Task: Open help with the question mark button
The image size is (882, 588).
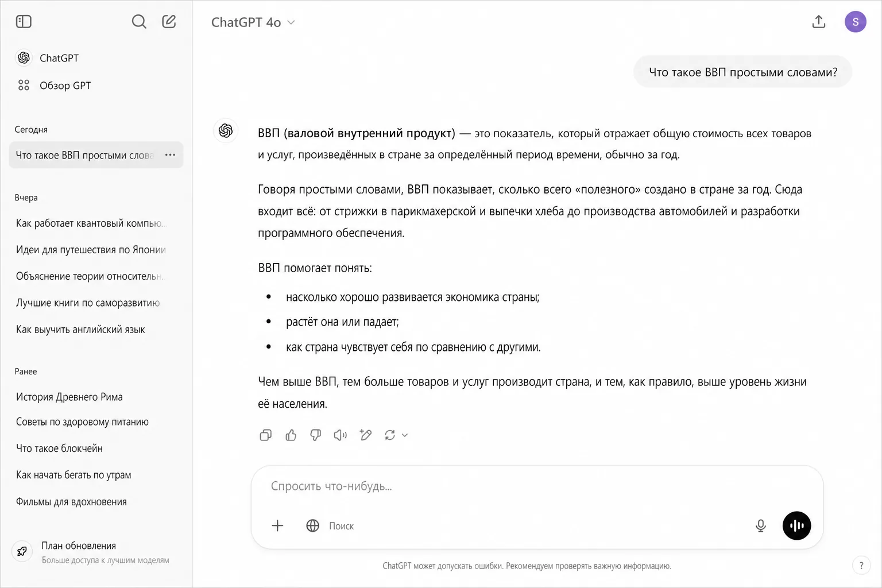Action: [x=861, y=566]
